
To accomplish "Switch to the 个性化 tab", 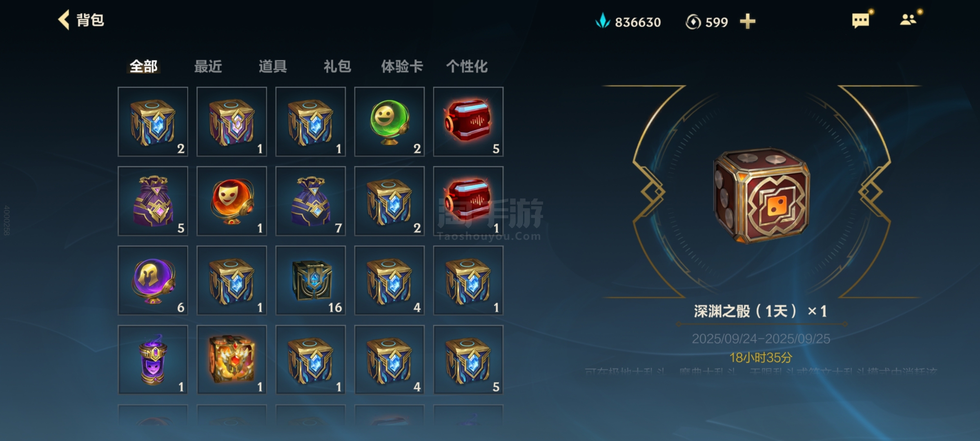I will coord(467,66).
